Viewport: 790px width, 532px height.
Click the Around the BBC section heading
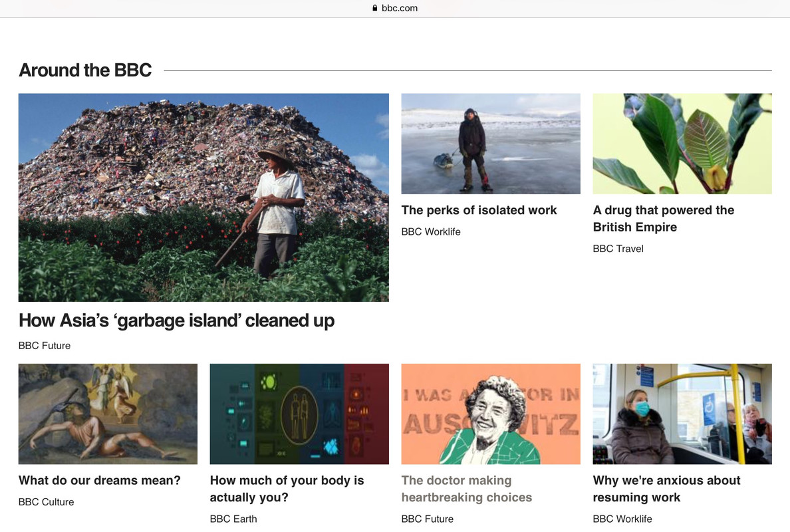[x=85, y=70]
